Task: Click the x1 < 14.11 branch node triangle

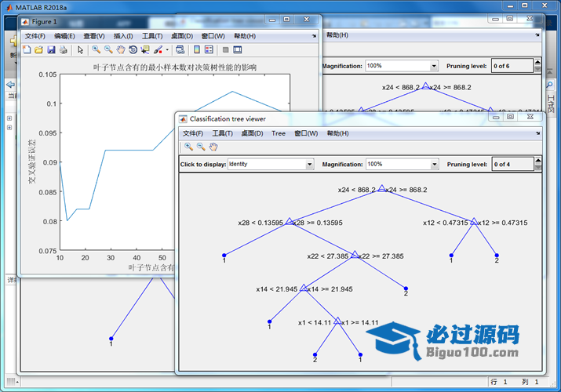Action: point(337,321)
